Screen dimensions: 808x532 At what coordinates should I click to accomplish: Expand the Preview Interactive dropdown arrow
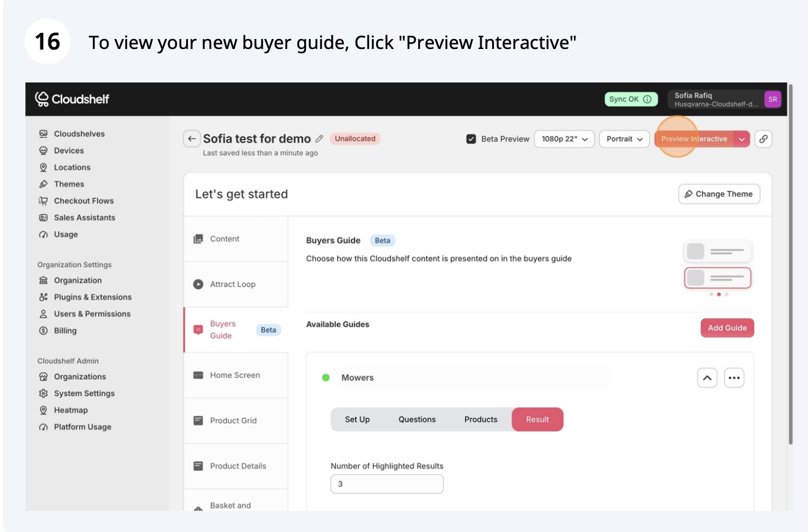(742, 139)
